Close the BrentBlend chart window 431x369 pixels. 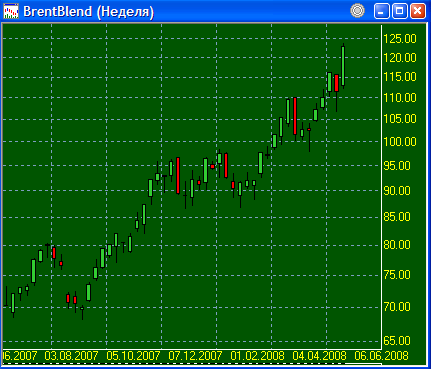pos(418,11)
